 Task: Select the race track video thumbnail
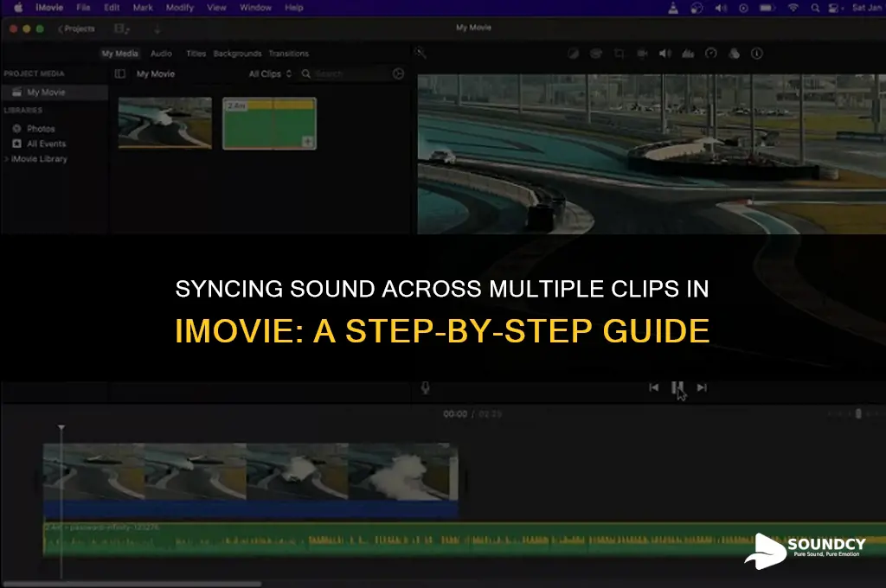point(165,123)
